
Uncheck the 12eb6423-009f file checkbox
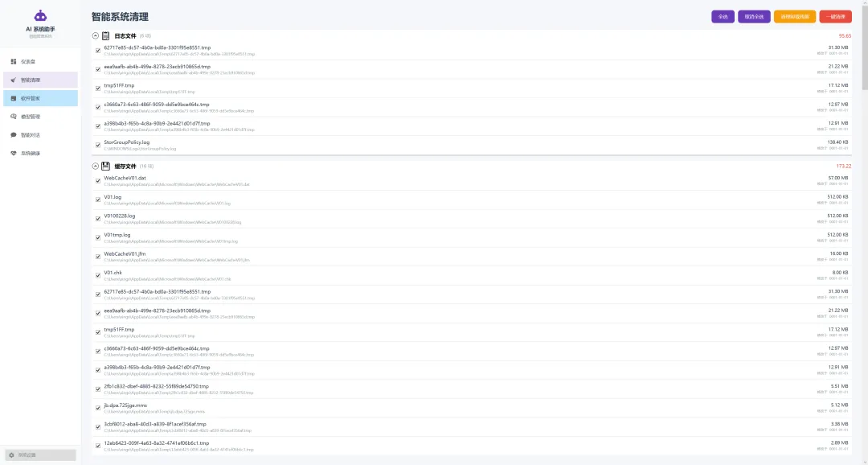98,446
